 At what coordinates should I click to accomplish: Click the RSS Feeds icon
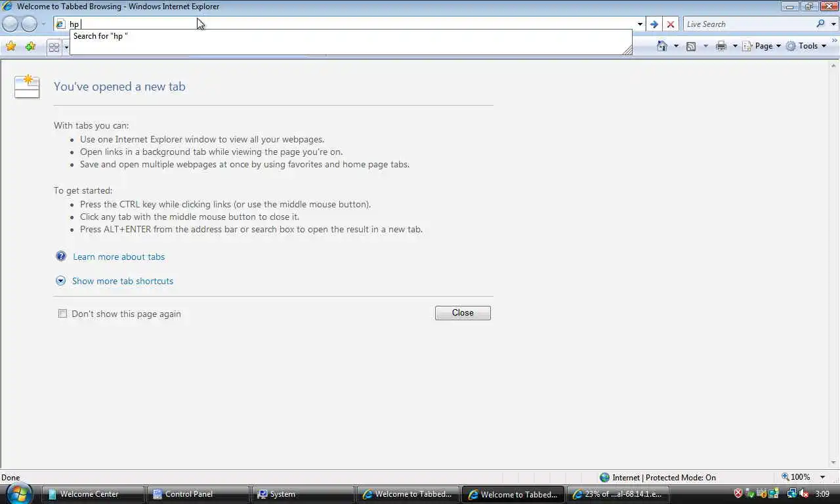tap(691, 46)
